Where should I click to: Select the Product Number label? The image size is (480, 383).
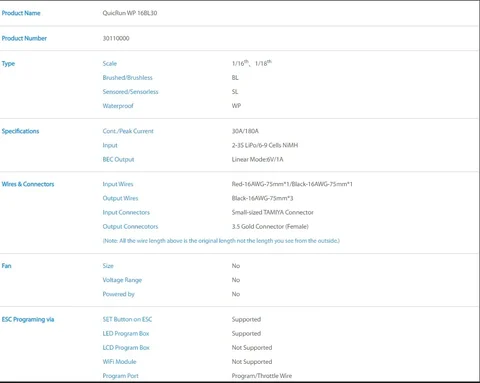click(x=24, y=38)
